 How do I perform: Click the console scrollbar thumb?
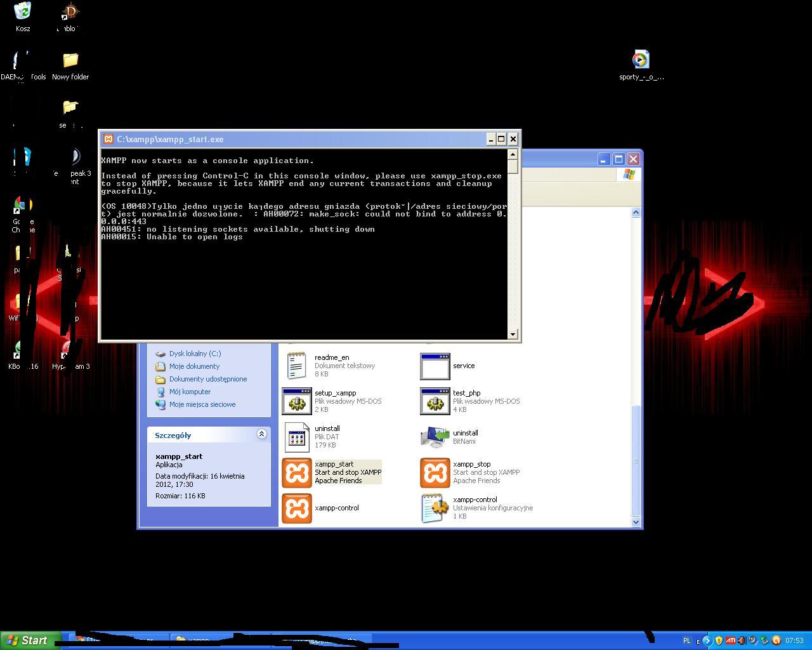[513, 166]
